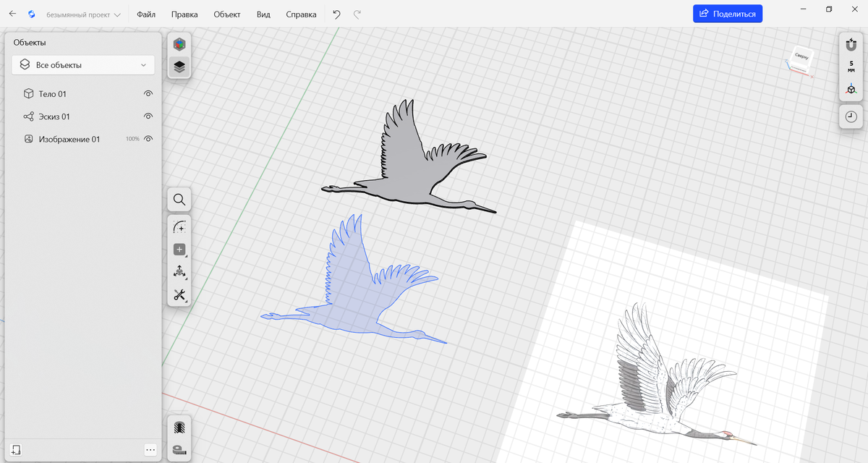
Task: Select Тело 01 in the objects list
Action: point(83,94)
